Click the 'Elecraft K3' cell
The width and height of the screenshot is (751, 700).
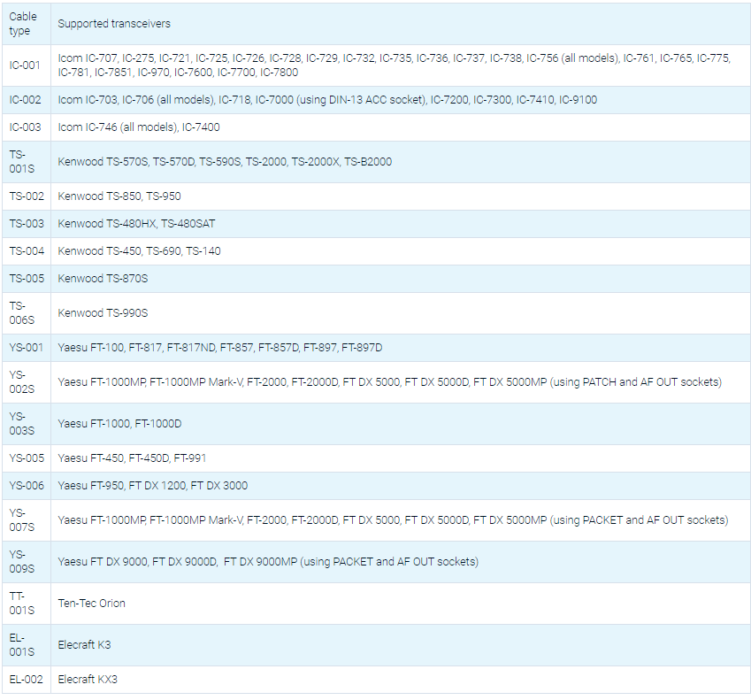(401, 645)
